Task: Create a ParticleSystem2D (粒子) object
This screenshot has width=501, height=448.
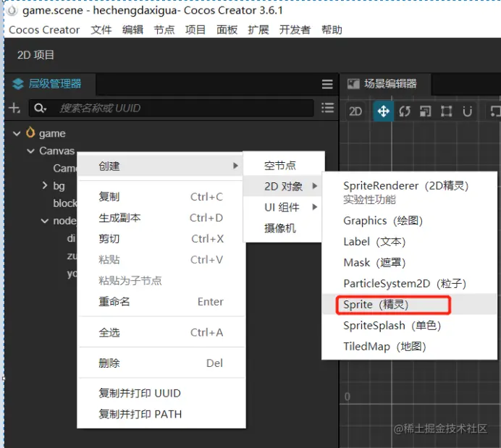Action: point(409,284)
